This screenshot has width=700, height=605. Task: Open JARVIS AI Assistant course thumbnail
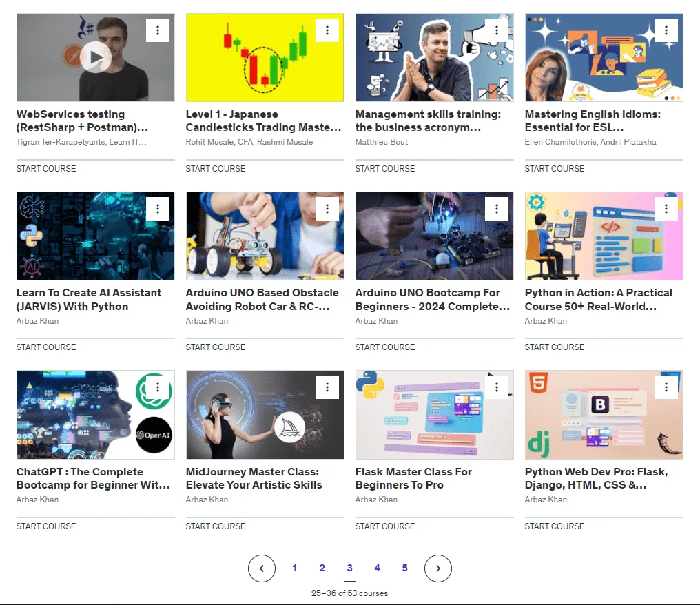[96, 236]
